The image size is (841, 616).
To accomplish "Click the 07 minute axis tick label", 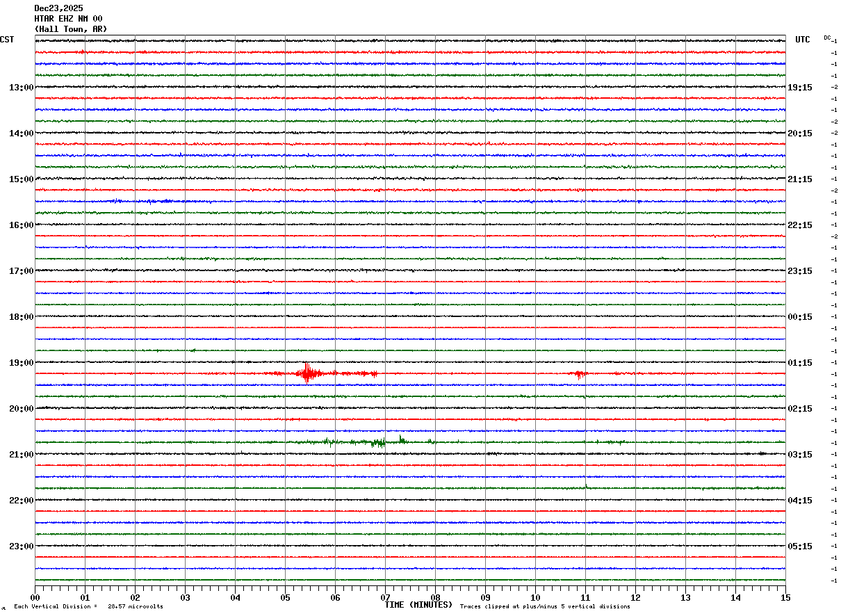I will coord(385,597).
